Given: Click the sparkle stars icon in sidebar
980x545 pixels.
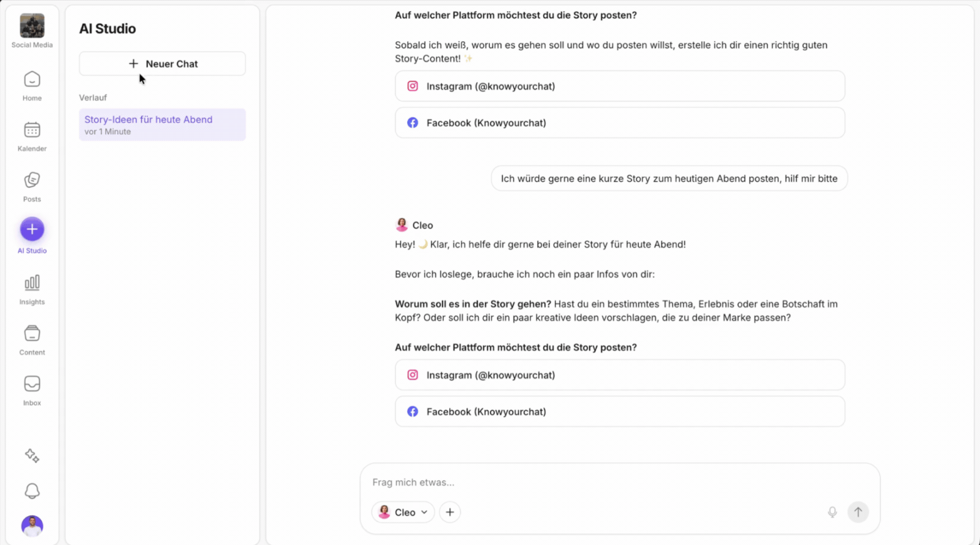Looking at the screenshot, I should 32,456.
